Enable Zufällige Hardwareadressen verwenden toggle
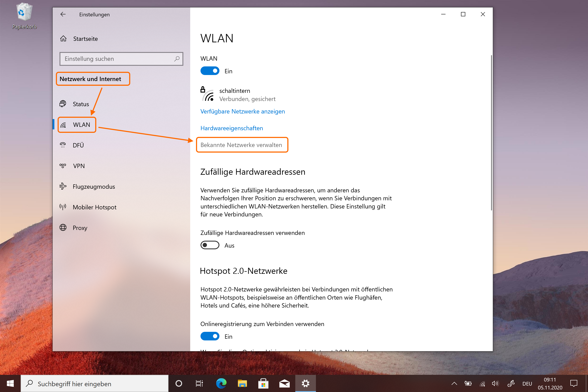The width and height of the screenshot is (588, 392). coord(210,245)
